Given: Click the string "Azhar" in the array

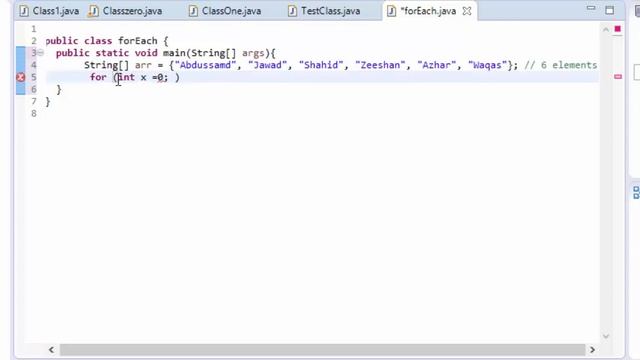Looking at the screenshot, I should coord(437,65).
